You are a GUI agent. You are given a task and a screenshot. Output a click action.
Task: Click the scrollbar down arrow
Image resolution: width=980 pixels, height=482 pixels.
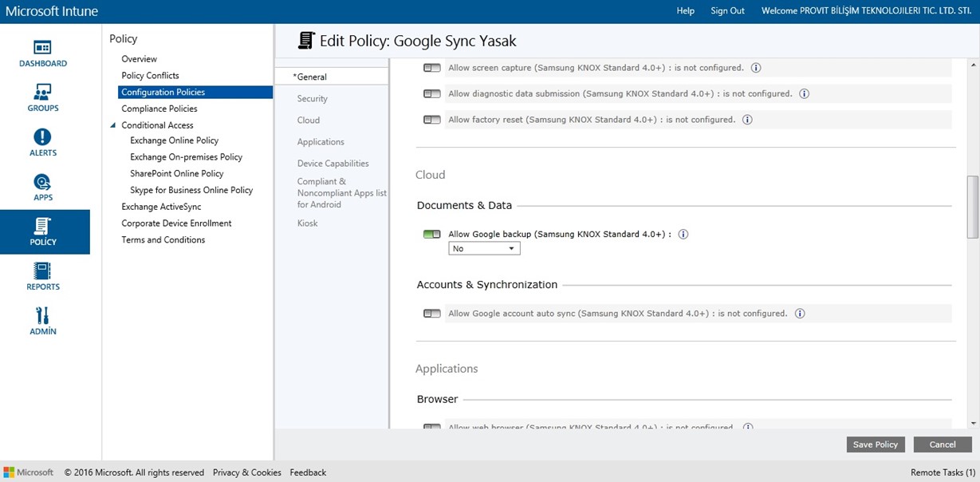click(x=973, y=423)
